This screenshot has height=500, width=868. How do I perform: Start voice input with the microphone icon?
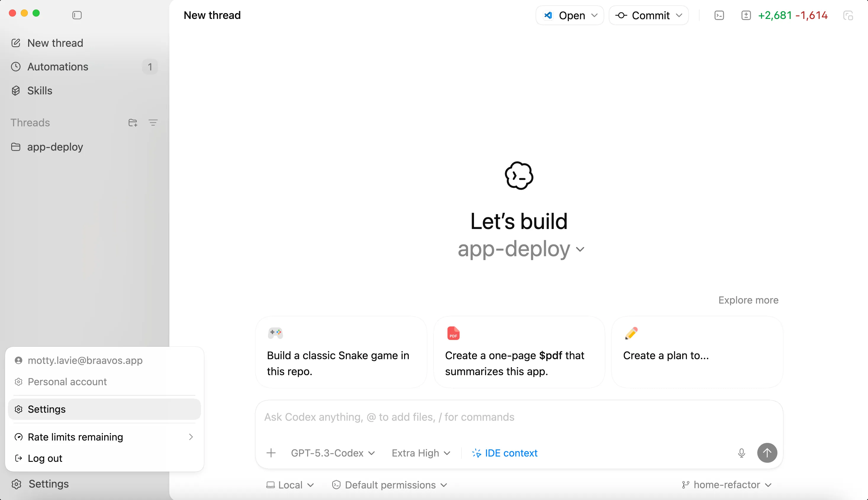tap(742, 453)
